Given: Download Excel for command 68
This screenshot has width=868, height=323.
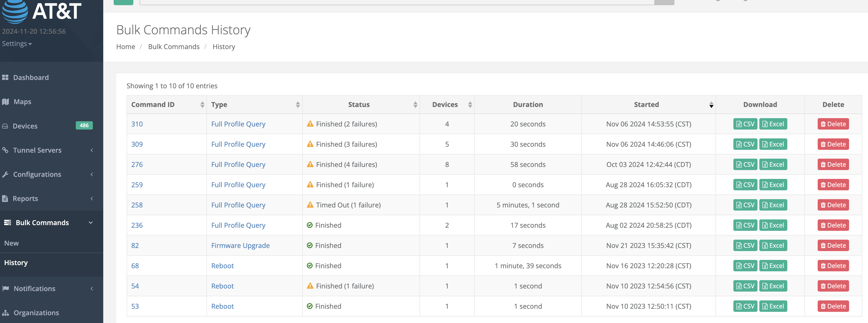Looking at the screenshot, I should [x=773, y=266].
